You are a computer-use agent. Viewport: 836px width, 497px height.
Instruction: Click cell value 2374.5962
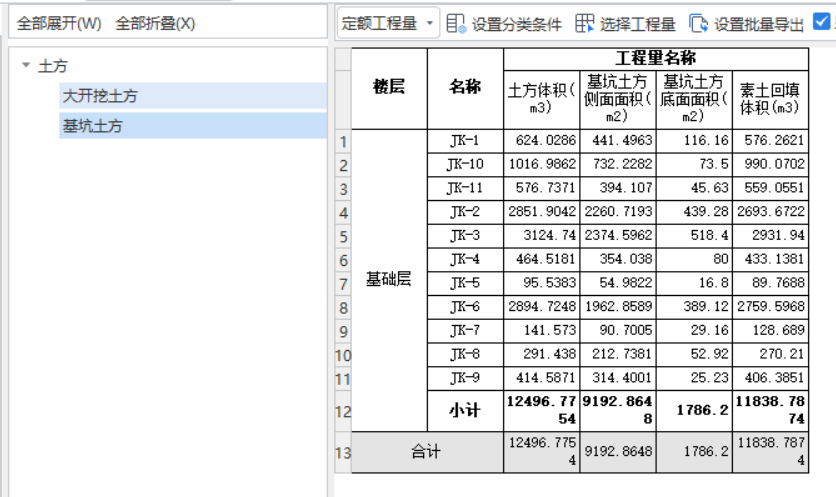tap(618, 236)
